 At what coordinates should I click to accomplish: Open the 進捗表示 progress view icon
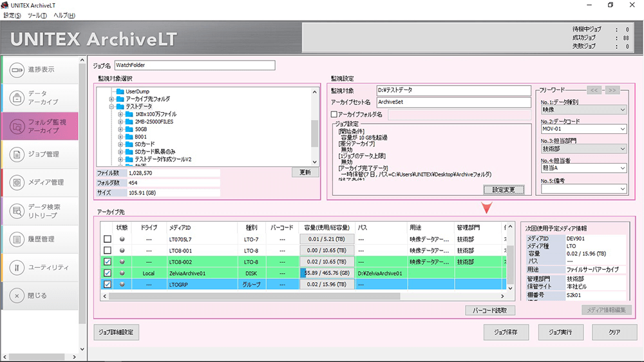point(17,70)
